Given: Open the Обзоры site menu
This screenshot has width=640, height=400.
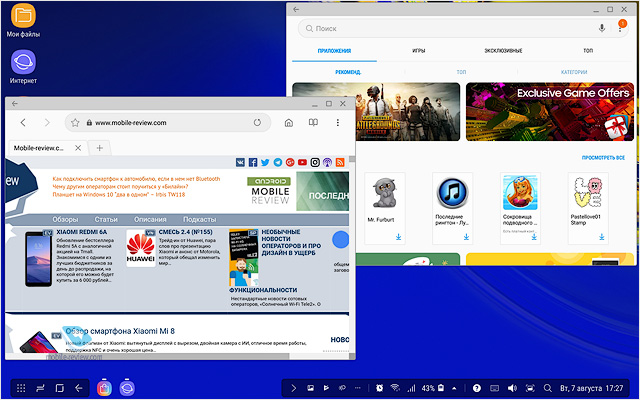Looking at the screenshot, I should tap(65, 220).
